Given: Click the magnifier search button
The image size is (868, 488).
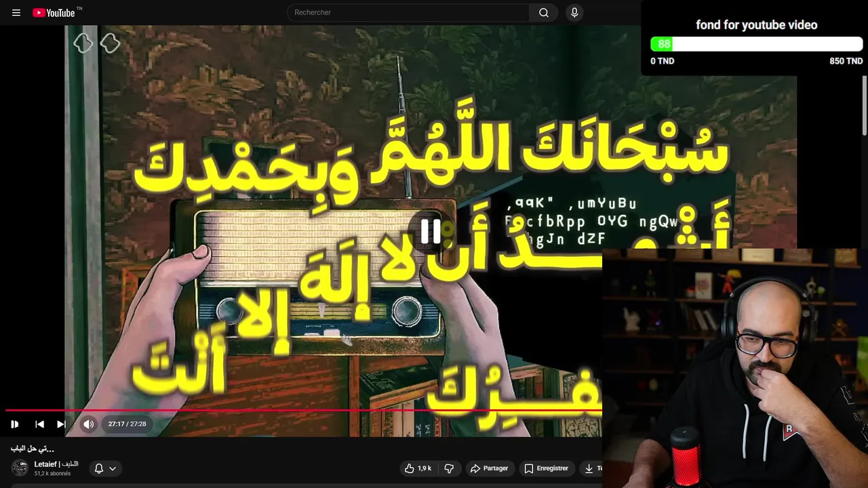Looking at the screenshot, I should click(x=544, y=12).
